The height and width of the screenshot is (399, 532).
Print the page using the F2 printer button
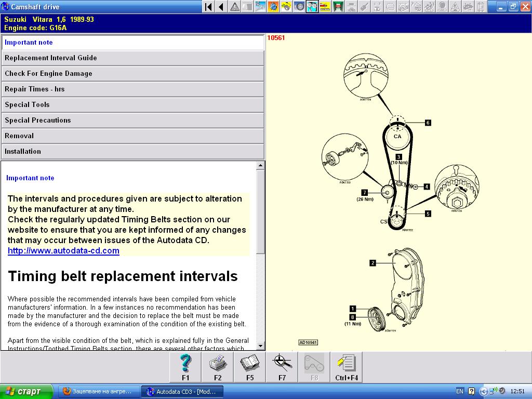[218, 367]
